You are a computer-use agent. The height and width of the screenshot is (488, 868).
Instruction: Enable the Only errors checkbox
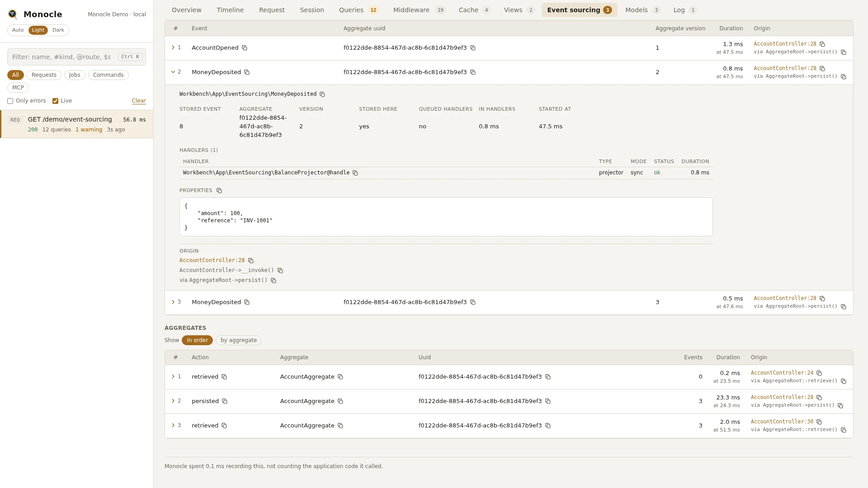10,101
